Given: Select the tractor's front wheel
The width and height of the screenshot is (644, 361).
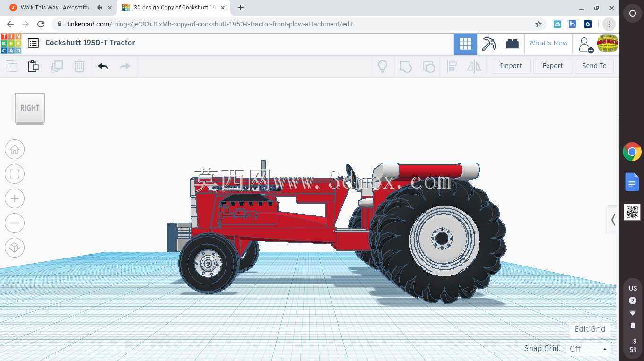Looking at the screenshot, I should 208,263.
